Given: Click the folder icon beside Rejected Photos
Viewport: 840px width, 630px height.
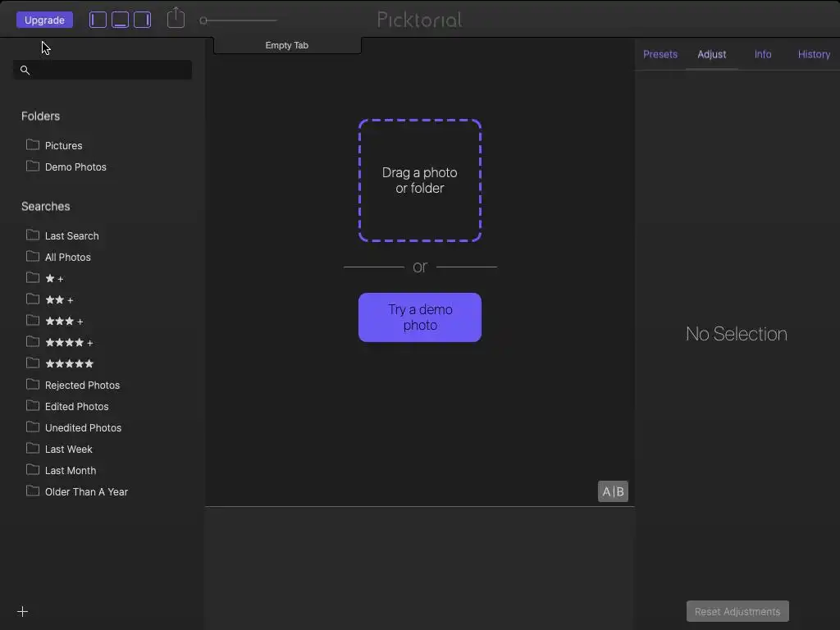Looking at the screenshot, I should click(33, 385).
